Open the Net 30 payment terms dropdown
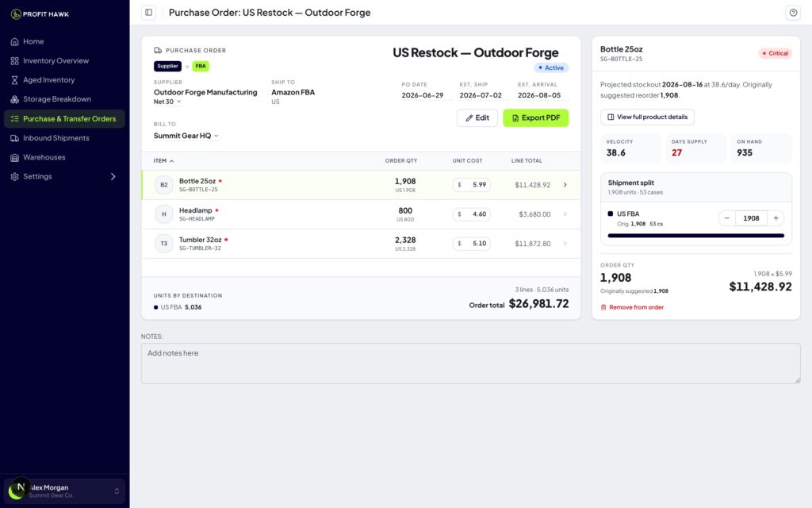Screen dimensions: 812x508 pos(167,102)
